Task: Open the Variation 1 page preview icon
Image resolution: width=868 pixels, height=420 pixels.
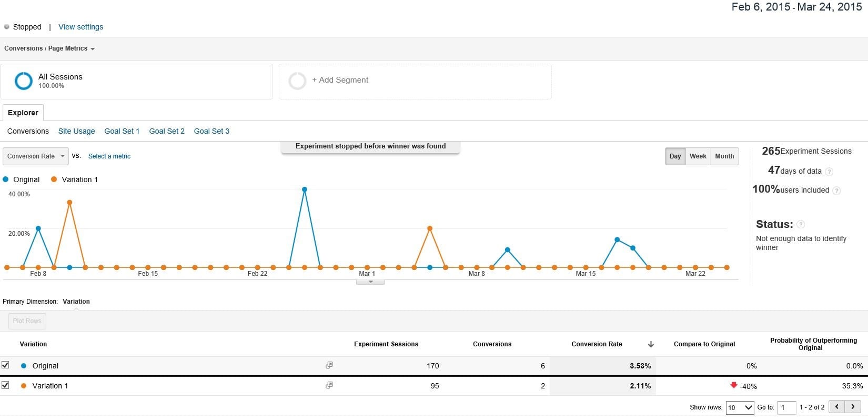Action: tap(329, 385)
